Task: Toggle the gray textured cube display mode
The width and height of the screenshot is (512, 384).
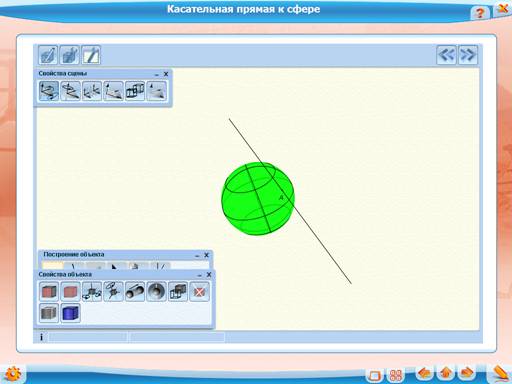Action: pos(49,313)
